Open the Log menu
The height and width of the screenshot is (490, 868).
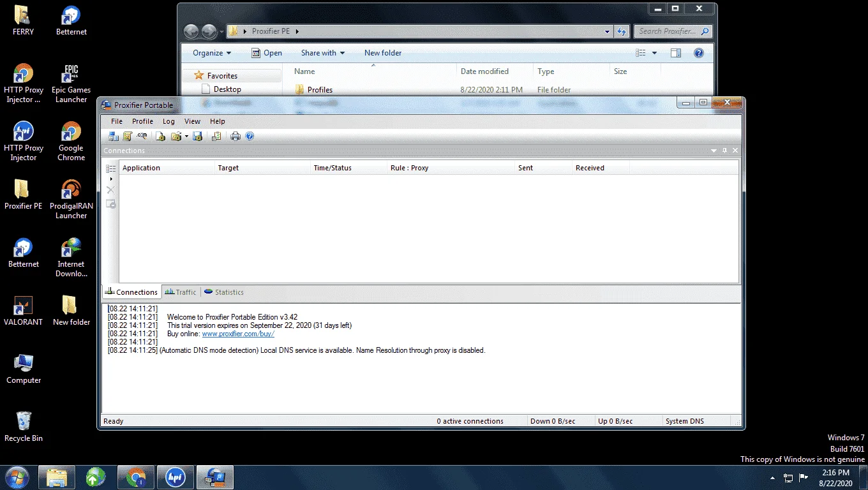click(168, 121)
